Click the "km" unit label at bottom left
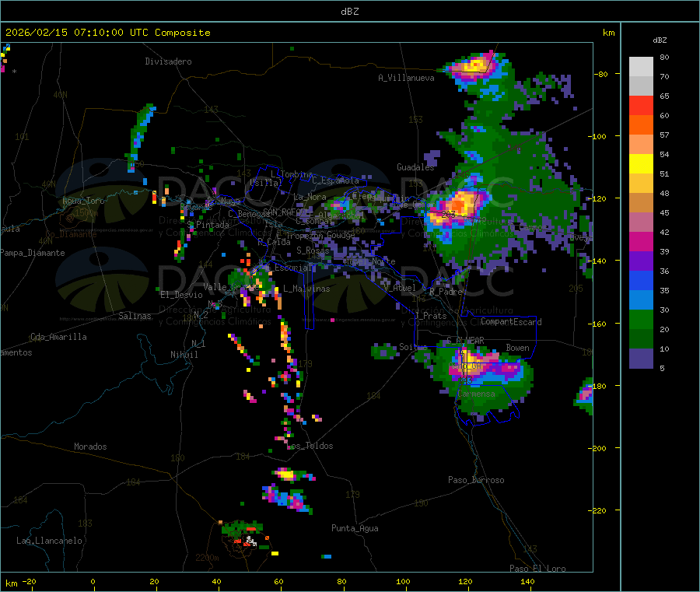The height and width of the screenshot is (592, 700). 11,583
